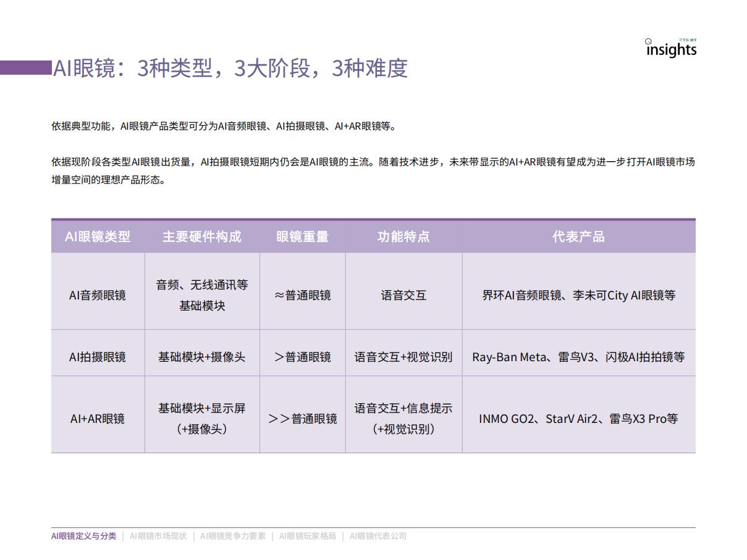Click the sentence starting with "依据典型功能"

pyautogui.click(x=224, y=127)
